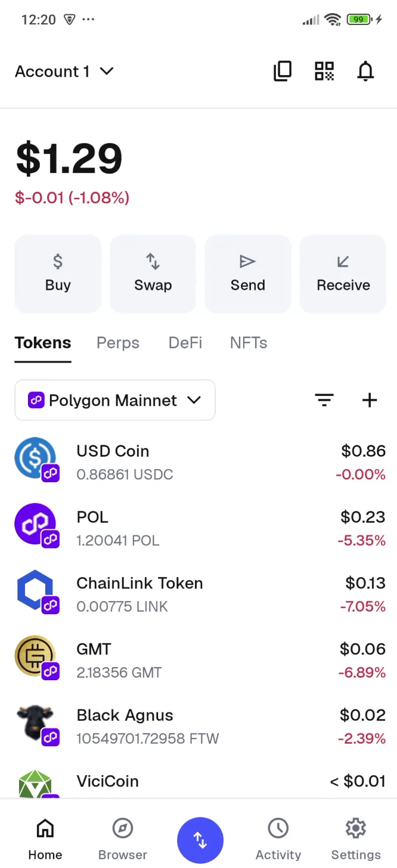This screenshot has width=397, height=868.
Task: Tap the Receive button
Action: point(343,274)
